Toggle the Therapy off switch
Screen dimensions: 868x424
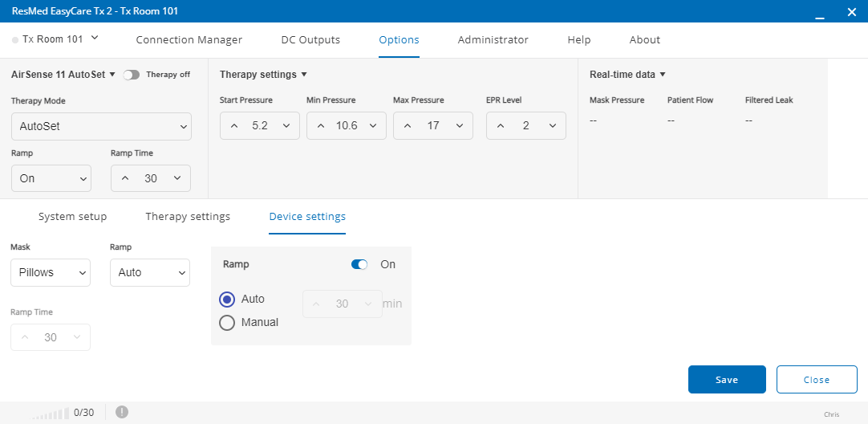(132, 75)
